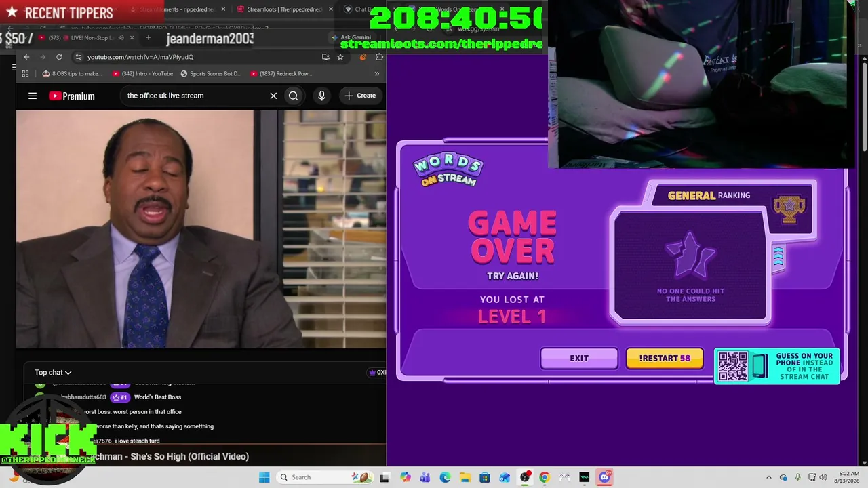Image resolution: width=868 pixels, height=488 pixels.
Task: Switch to StreamElements browser tab
Action: click(x=178, y=9)
